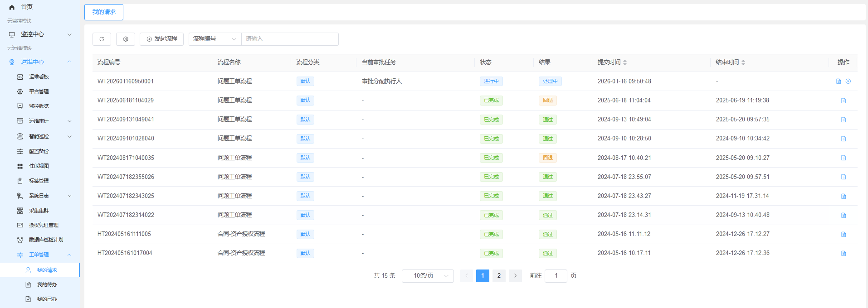The width and height of the screenshot is (868, 308).
Task: Click submit time 2024-08-17 10:40:21
Action: click(624, 158)
